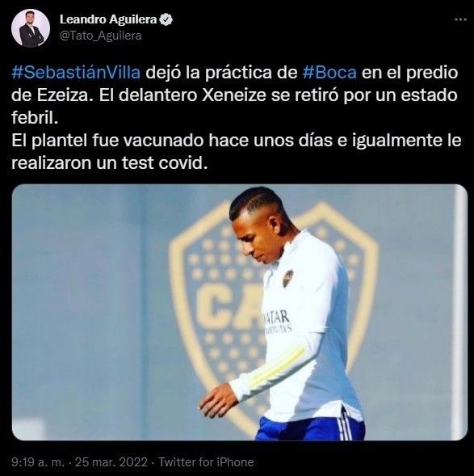Image resolution: width=474 pixels, height=476 pixels.
Task: Expand the attached photo of the player
Action: (x=240, y=312)
